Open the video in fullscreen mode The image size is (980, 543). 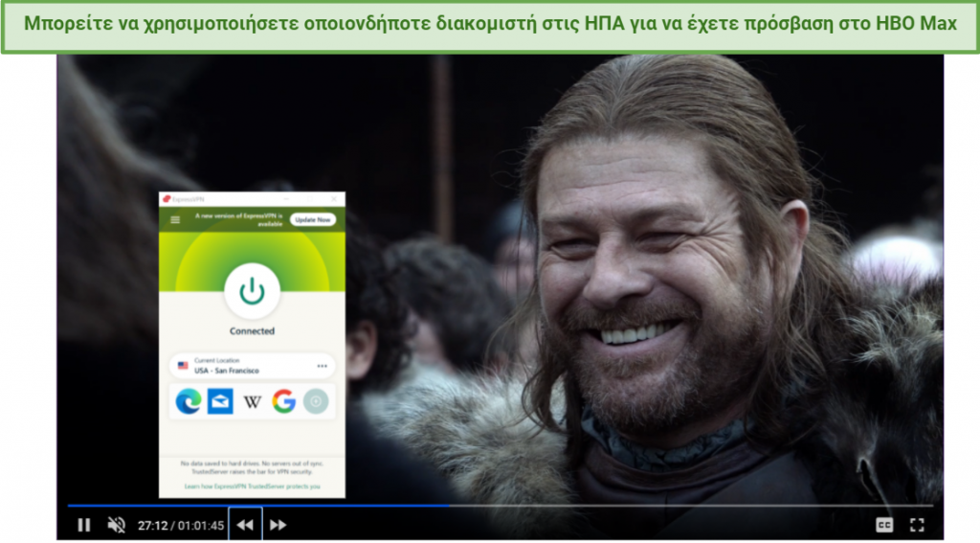tap(916, 525)
